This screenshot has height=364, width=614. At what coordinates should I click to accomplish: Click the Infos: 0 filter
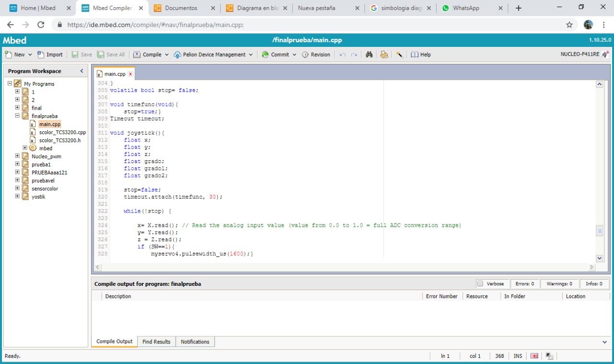(594, 284)
